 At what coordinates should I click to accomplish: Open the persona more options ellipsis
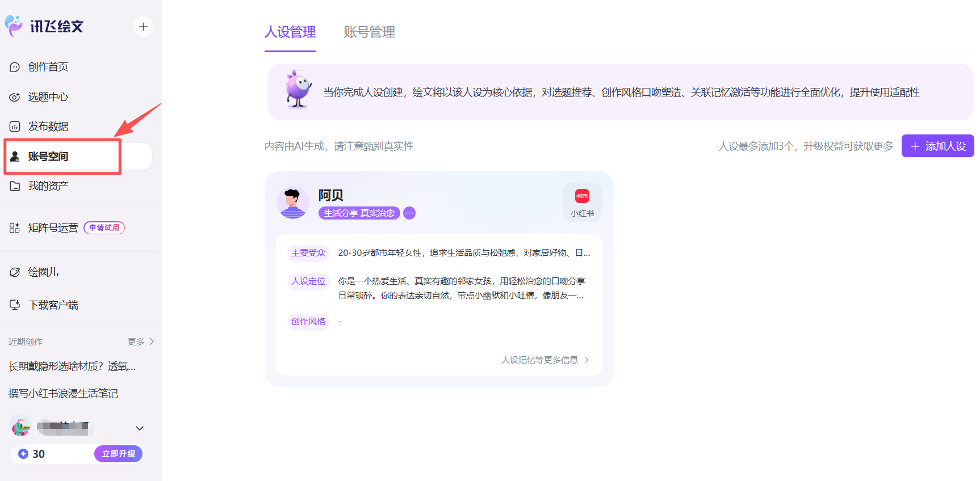409,213
